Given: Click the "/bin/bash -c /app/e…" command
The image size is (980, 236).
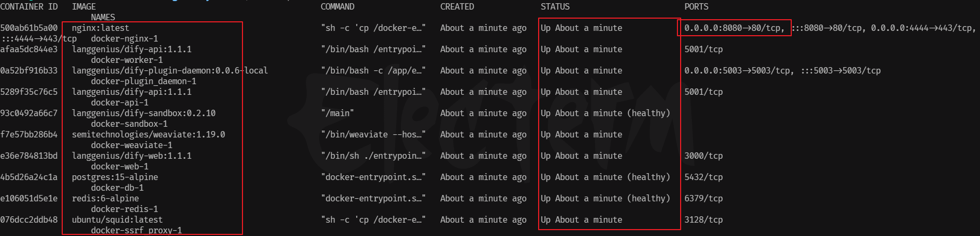Looking at the screenshot, I should [373, 71].
